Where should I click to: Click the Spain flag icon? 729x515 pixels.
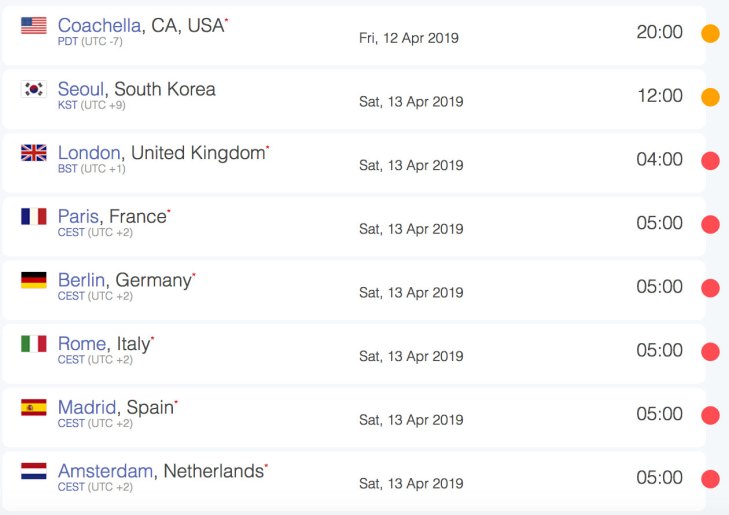[x=34, y=407]
